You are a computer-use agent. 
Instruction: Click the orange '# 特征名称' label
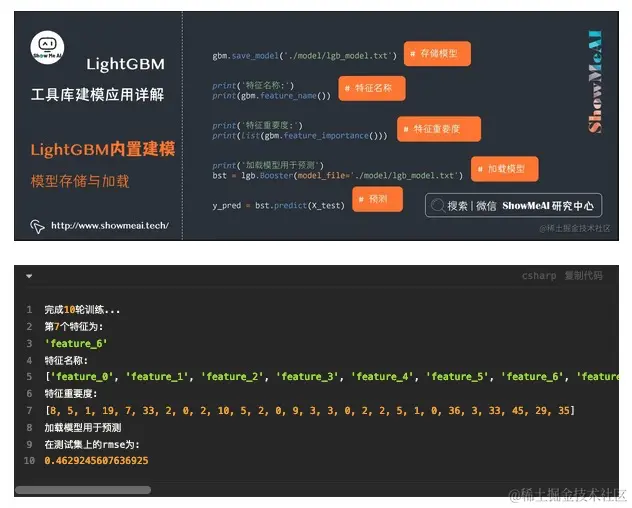[372, 88]
